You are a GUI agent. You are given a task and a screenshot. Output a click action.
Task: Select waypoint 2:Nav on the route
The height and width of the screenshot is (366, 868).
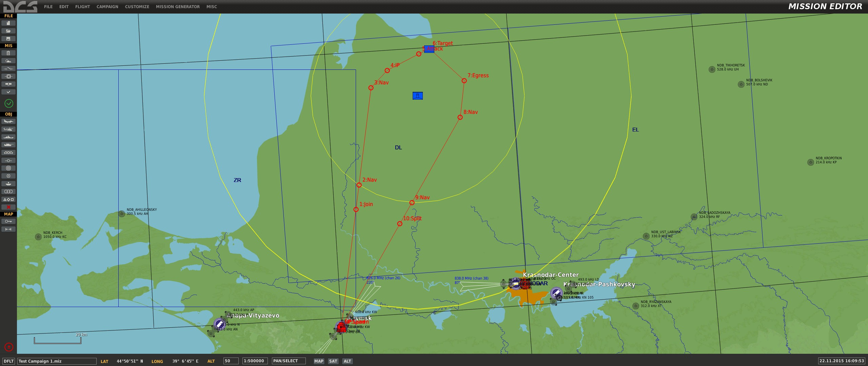click(x=359, y=185)
